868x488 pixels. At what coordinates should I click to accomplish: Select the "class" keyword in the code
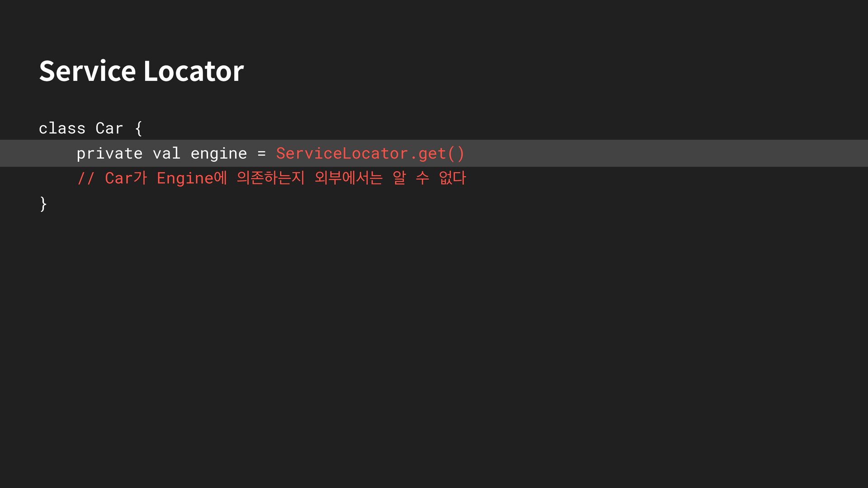(62, 128)
